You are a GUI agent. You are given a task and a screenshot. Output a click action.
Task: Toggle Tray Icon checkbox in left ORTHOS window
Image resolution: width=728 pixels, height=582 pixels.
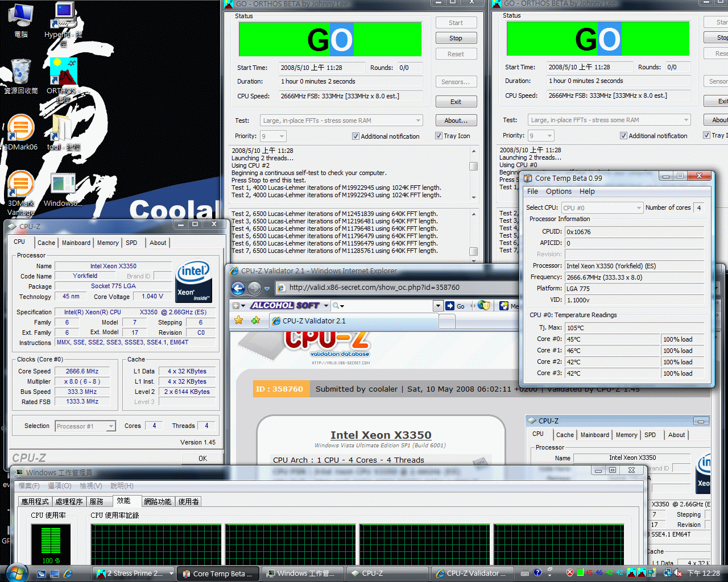coord(439,136)
